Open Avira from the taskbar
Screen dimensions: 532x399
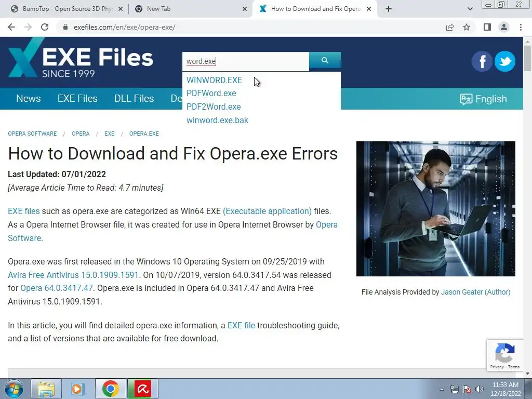[143, 389]
